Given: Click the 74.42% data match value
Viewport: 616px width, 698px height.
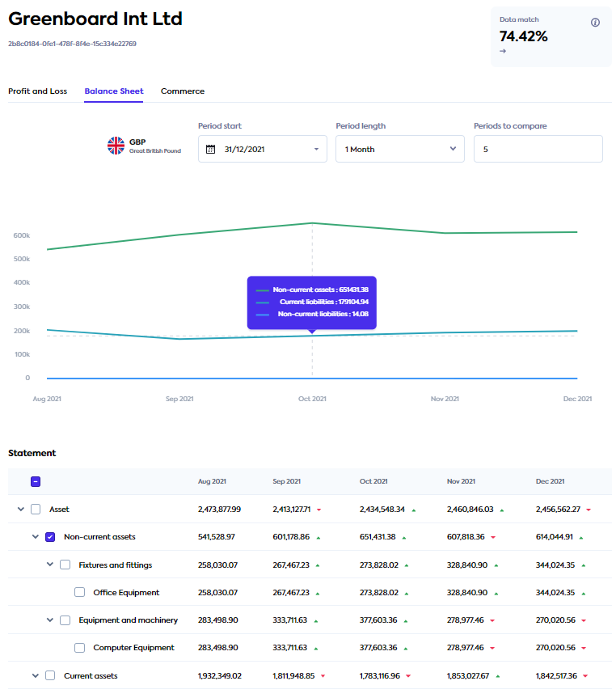Looking at the screenshot, I should point(523,36).
